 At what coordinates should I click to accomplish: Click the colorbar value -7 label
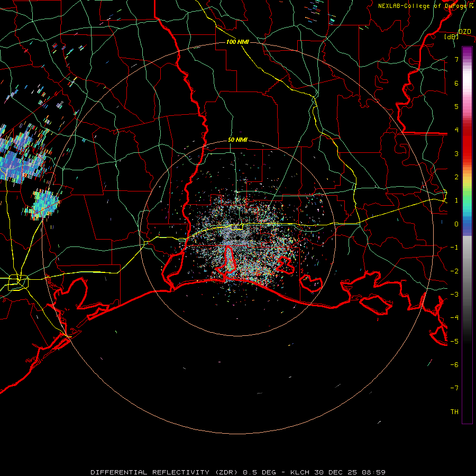454,388
